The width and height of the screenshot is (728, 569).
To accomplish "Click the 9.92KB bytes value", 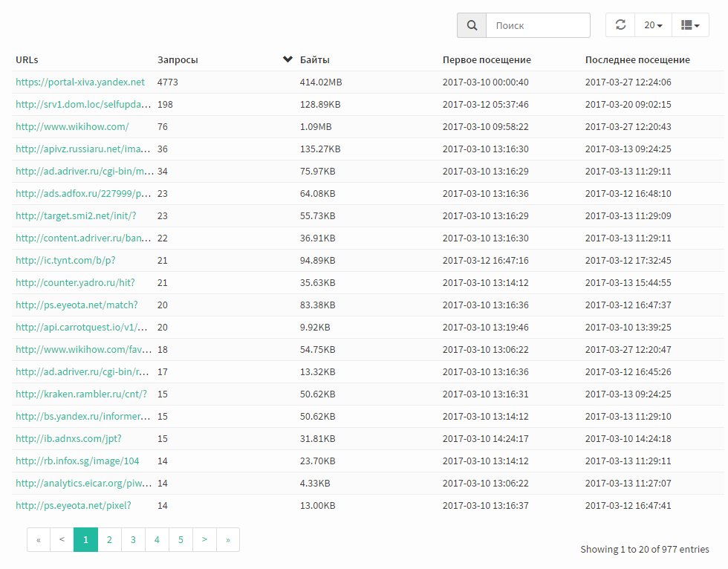I will 315,327.
